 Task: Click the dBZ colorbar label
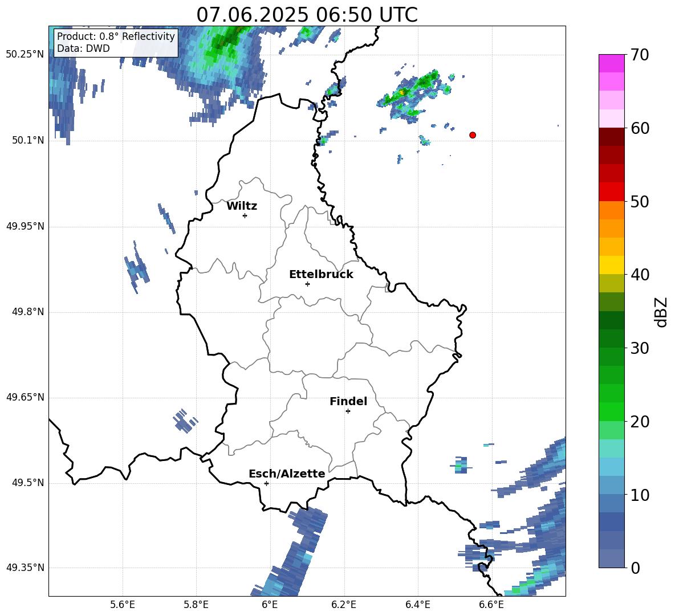pyautogui.click(x=661, y=312)
